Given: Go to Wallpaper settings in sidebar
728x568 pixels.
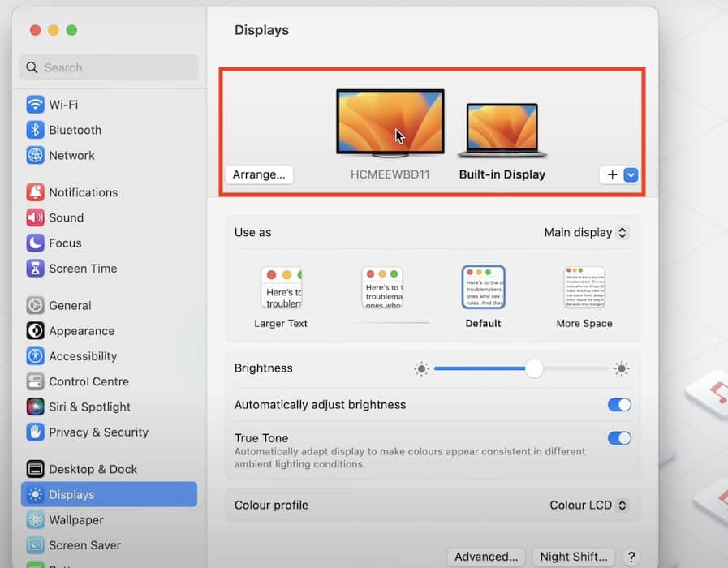Looking at the screenshot, I should pyautogui.click(x=75, y=519).
